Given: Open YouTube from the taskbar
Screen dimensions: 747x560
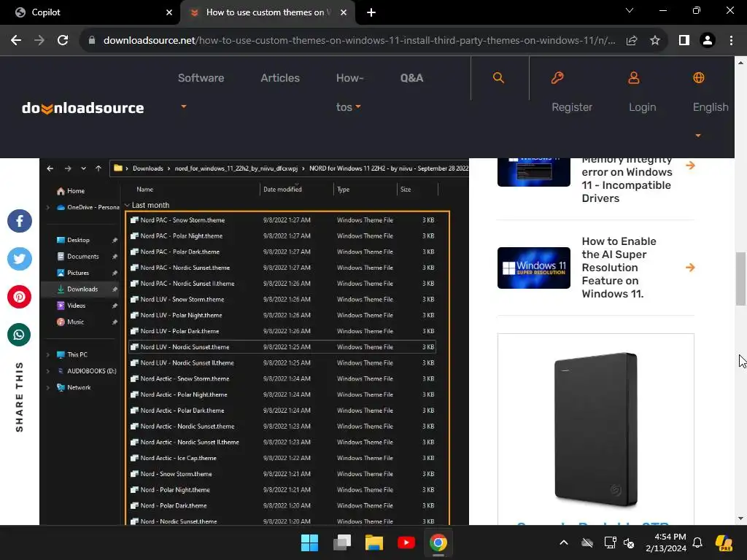Looking at the screenshot, I should [406, 542].
